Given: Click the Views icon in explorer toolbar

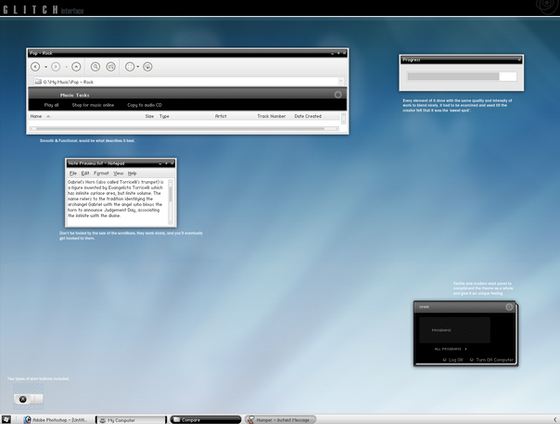Looking at the screenshot, I should click(x=130, y=66).
